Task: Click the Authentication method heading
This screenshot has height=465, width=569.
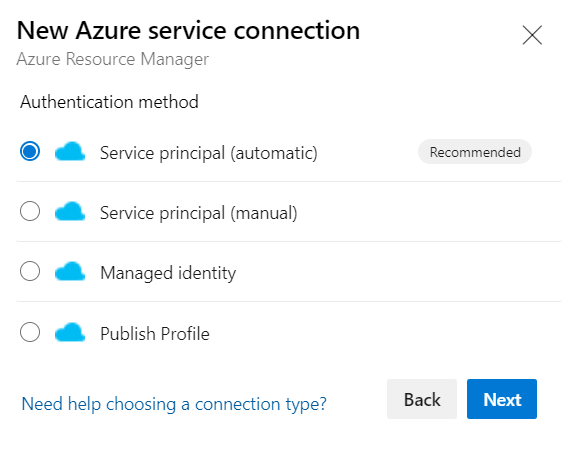Action: [x=110, y=102]
